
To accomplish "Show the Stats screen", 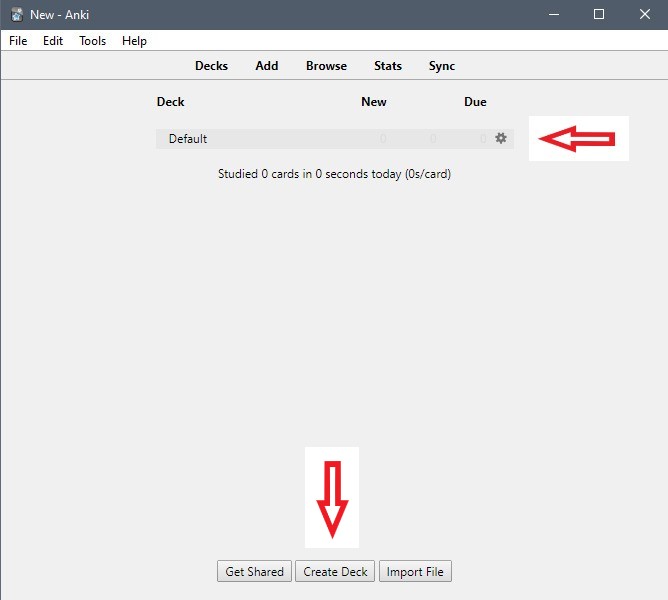I will [388, 66].
